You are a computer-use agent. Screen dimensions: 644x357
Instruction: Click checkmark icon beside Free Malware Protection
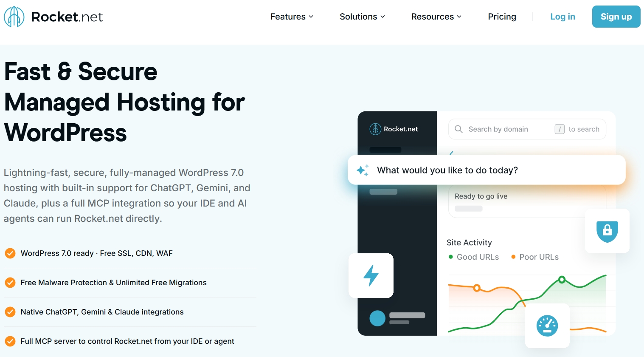10,283
